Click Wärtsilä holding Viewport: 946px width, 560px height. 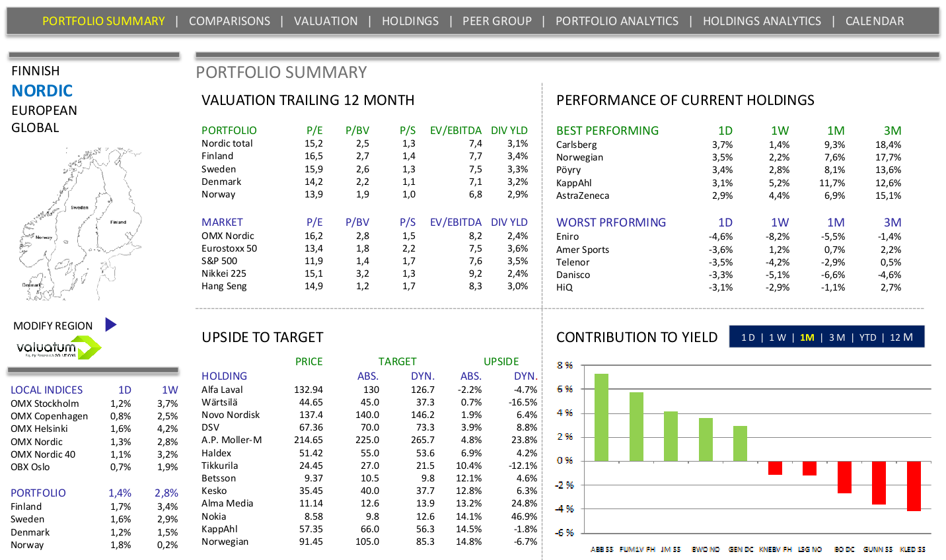[219, 402]
